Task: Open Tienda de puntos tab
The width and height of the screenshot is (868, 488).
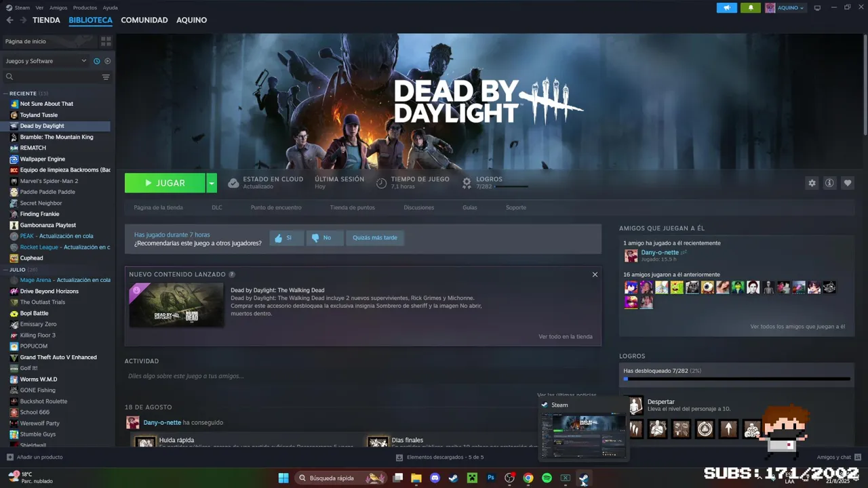Action: point(353,207)
